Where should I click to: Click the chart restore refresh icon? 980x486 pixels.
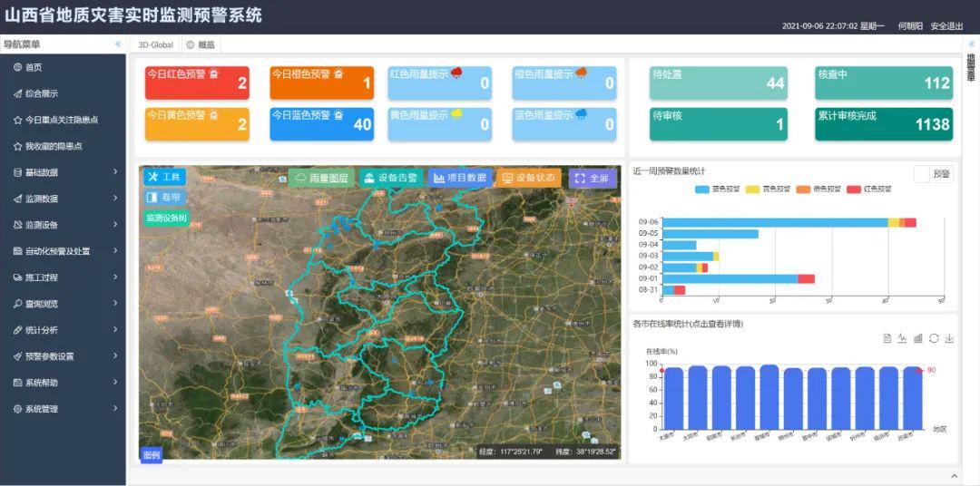[934, 338]
